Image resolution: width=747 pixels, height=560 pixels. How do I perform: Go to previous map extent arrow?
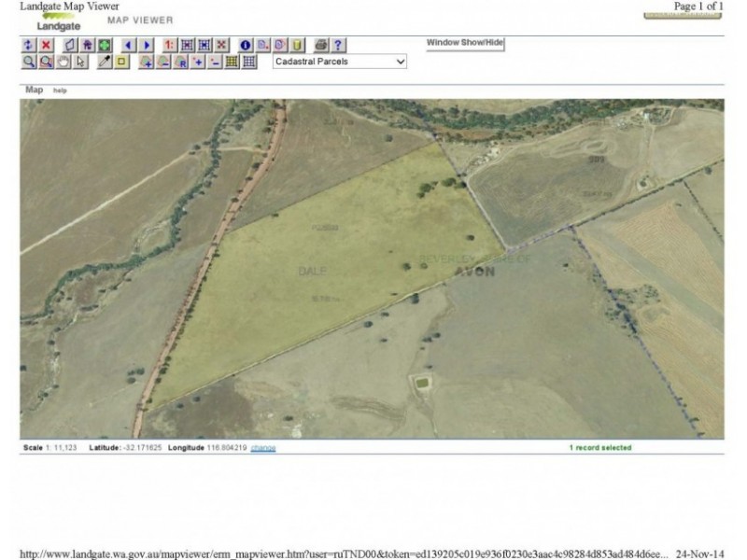click(128, 45)
